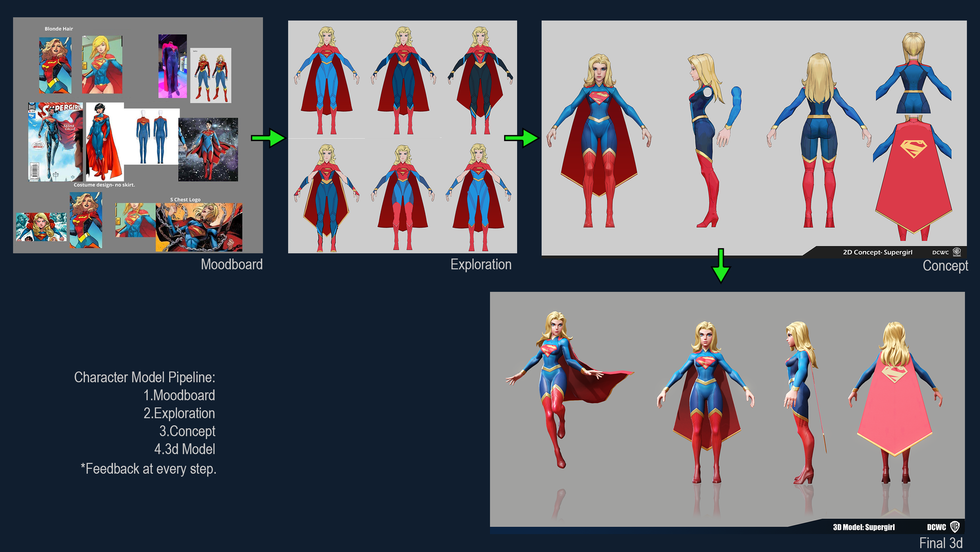Image resolution: width=980 pixels, height=552 pixels.
Task: Select the pink-lit mannequin costume photo in the moodboard
Action: [172, 66]
